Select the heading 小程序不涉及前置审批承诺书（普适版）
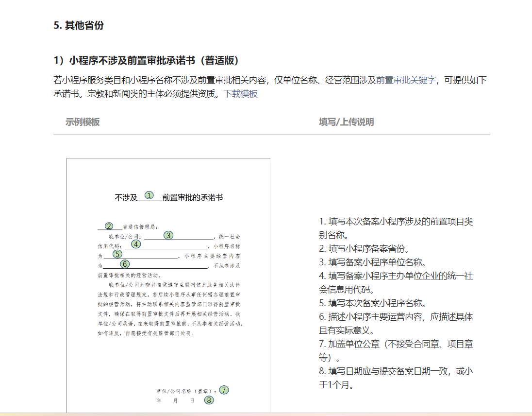The height and width of the screenshot is (416, 532). pos(147,60)
